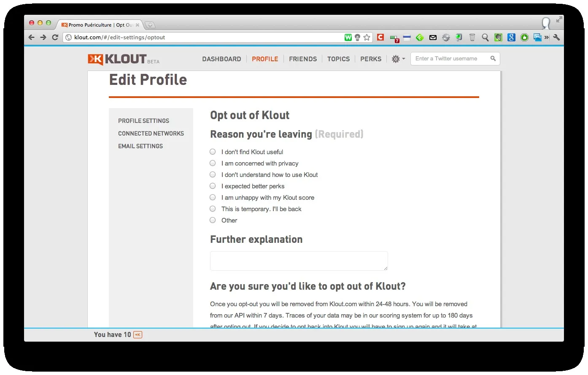Click the magnifying glass extension icon in toolbar
Screen dimensions: 588x375
(x=485, y=38)
